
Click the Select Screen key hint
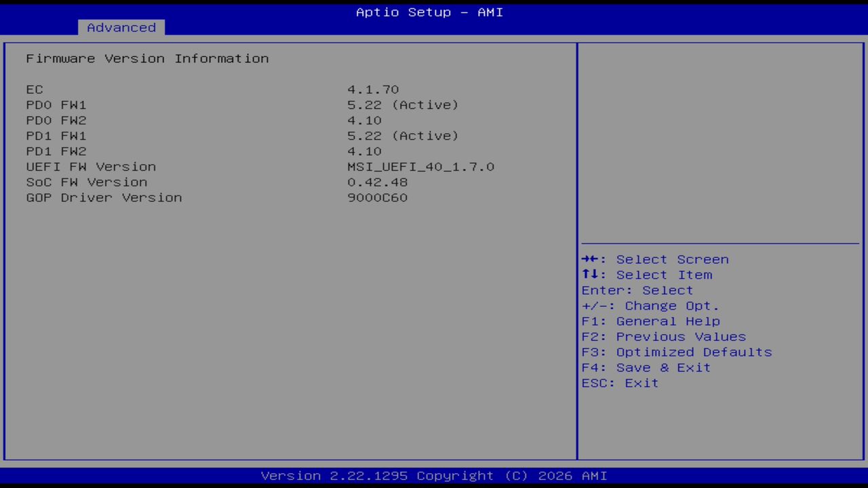coord(655,260)
